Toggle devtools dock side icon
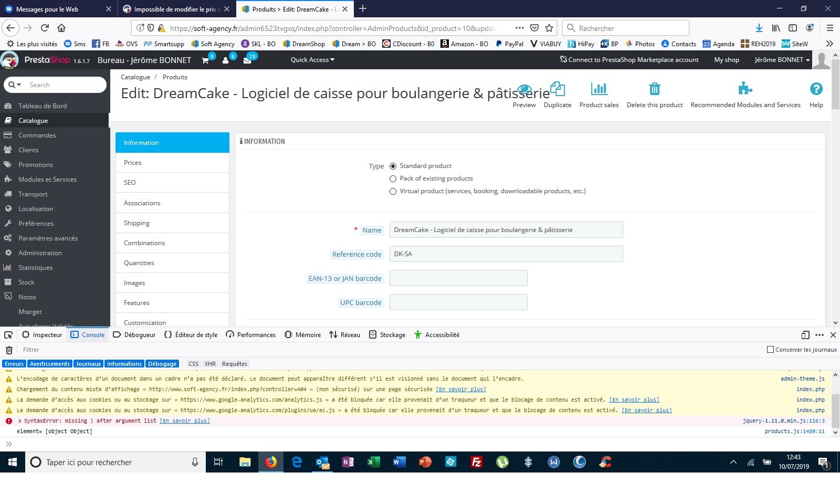This screenshot has height=504, width=840. coord(805,335)
